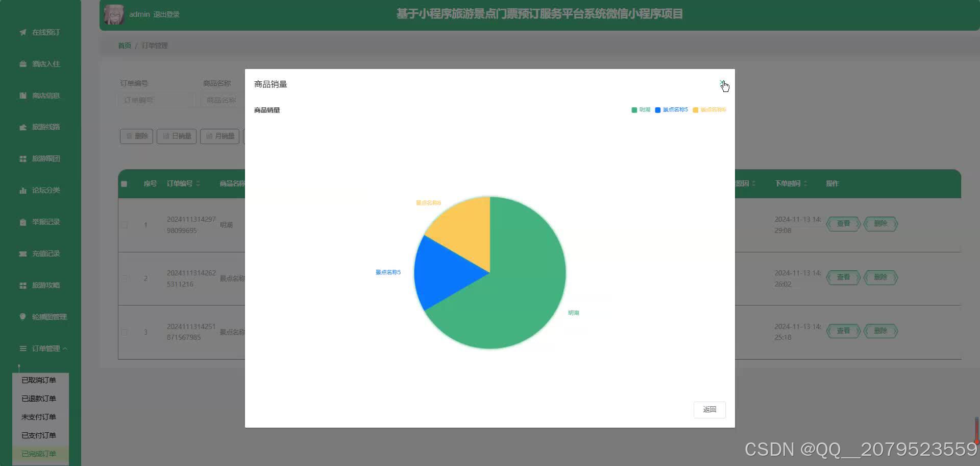Open the 在线预订 sidebar paper-plane icon
The image size is (980, 466).
coord(23,32)
